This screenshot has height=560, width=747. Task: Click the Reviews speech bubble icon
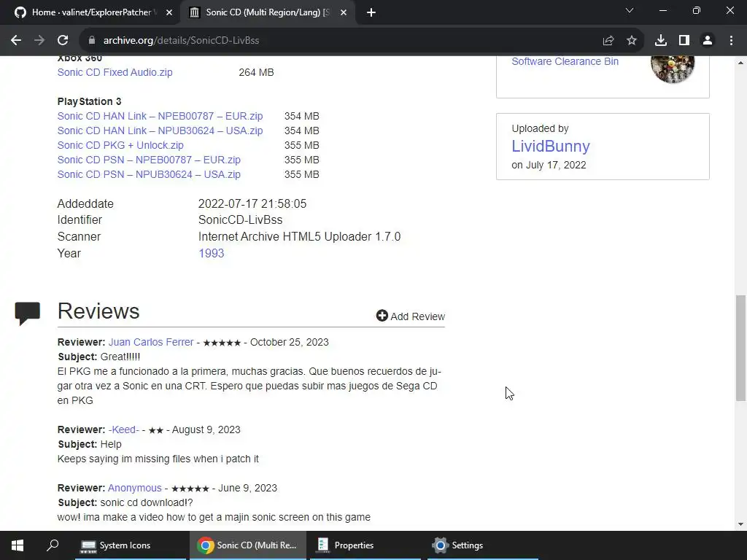coord(27,314)
